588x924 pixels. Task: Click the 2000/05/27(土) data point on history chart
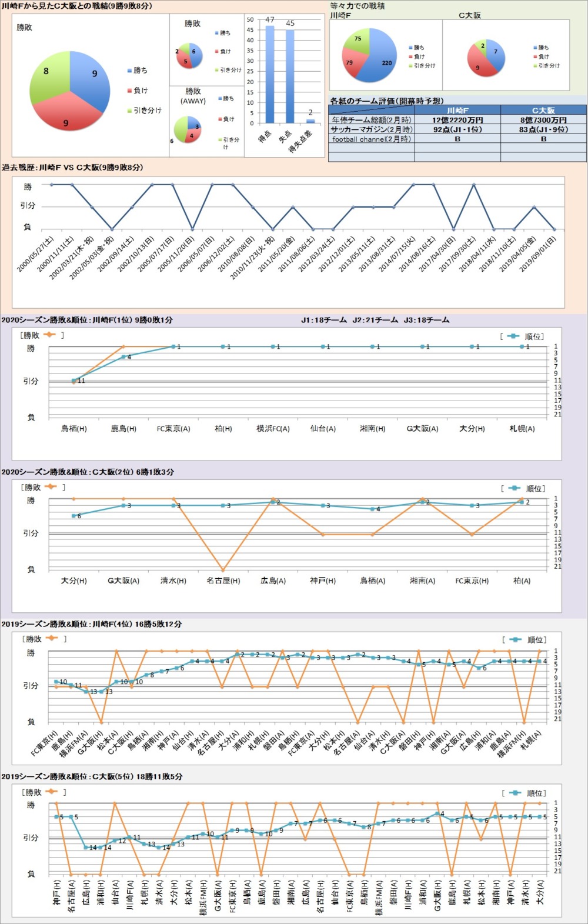(x=52, y=185)
